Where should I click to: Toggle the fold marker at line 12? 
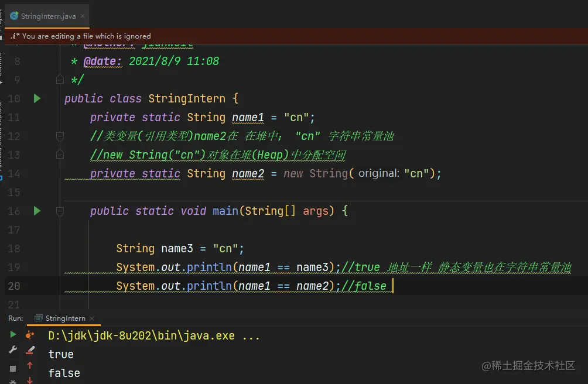tap(60, 136)
